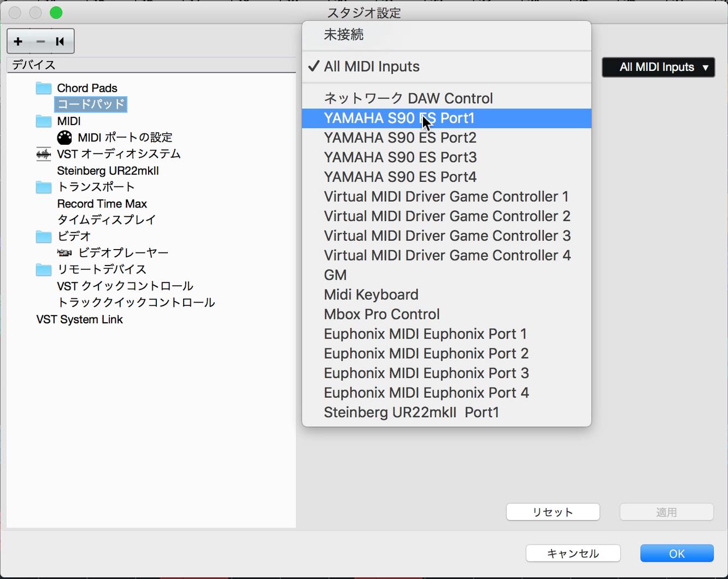Choose Steinberg UR22mkII Port1 input
728x579 pixels.
pos(447,412)
